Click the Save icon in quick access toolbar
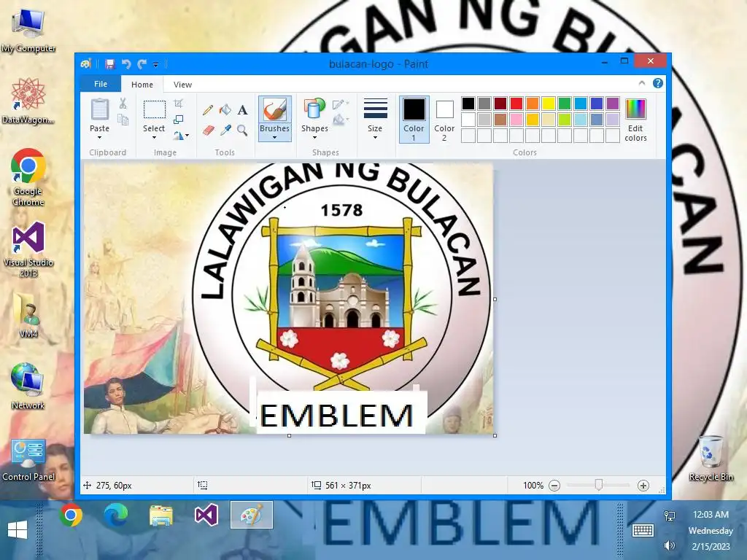This screenshot has height=560, width=747. tap(110, 64)
